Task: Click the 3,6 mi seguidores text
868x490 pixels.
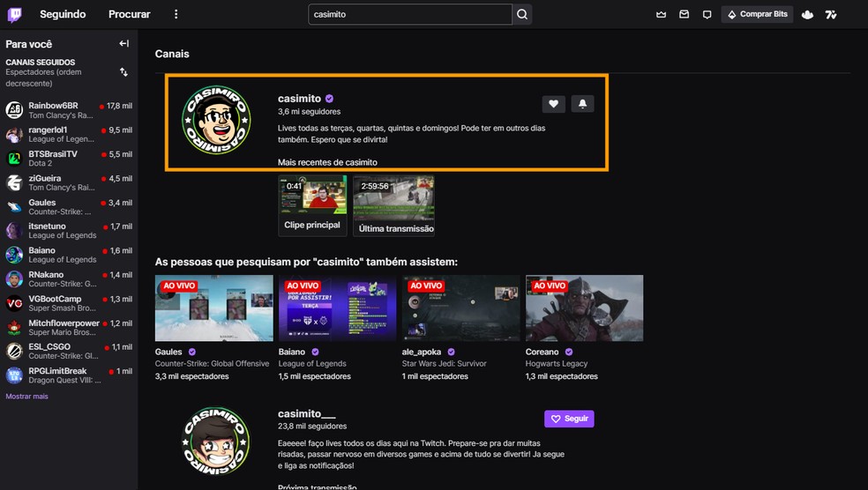Action: (x=309, y=112)
